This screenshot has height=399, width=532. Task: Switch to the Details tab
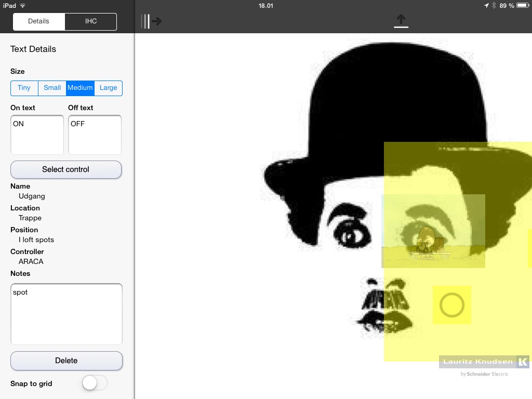pyautogui.click(x=38, y=21)
